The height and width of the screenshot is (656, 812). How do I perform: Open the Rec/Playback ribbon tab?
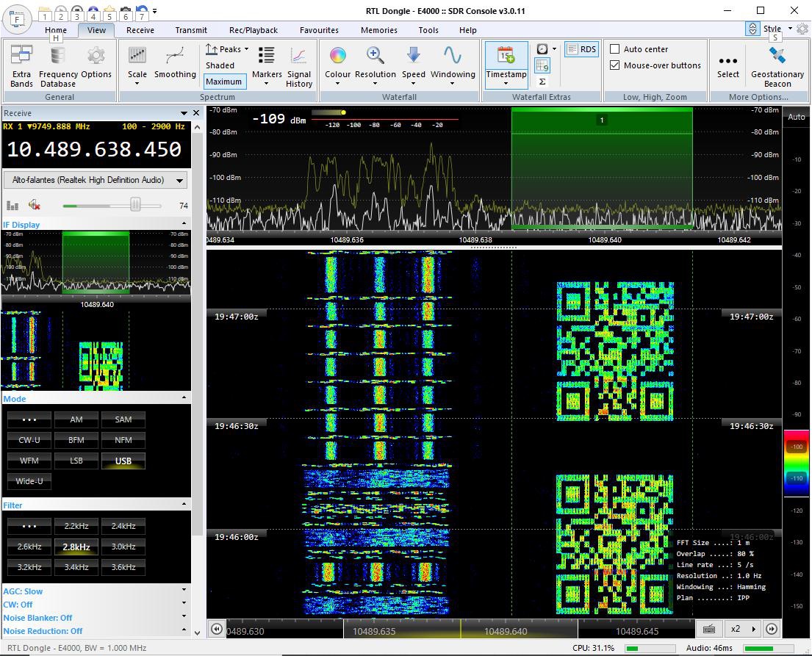point(254,30)
